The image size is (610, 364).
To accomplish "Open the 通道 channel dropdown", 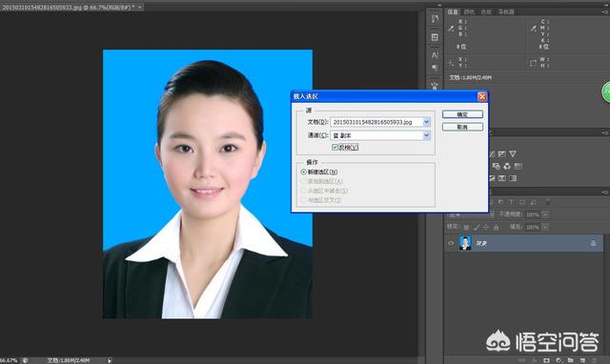I will [x=426, y=135].
